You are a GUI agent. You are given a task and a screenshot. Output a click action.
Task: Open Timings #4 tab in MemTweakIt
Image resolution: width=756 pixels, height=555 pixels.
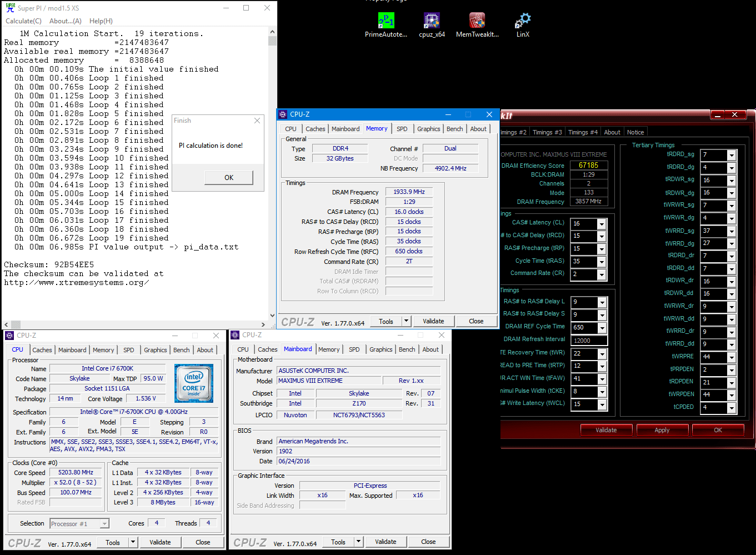click(583, 132)
